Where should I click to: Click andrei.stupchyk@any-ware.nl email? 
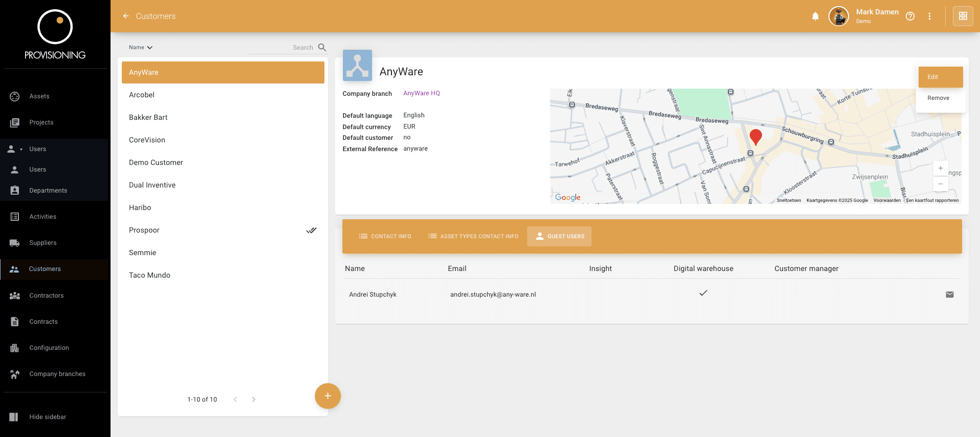point(493,295)
